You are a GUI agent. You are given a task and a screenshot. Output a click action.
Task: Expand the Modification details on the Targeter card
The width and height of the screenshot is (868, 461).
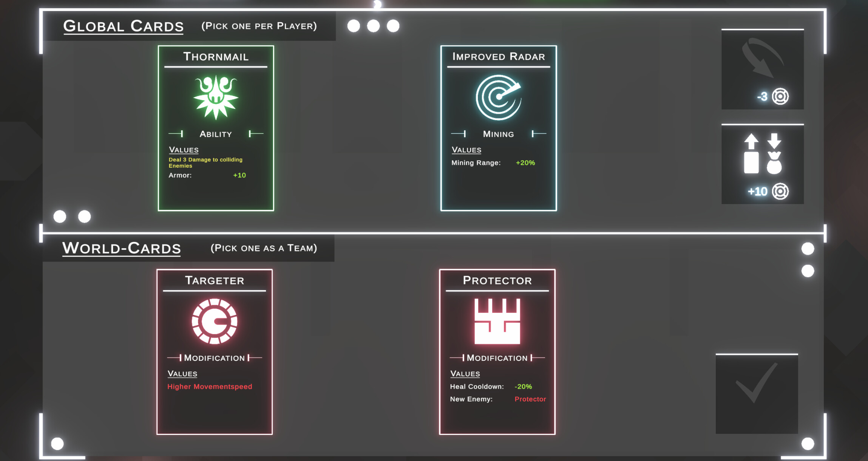[215, 357]
